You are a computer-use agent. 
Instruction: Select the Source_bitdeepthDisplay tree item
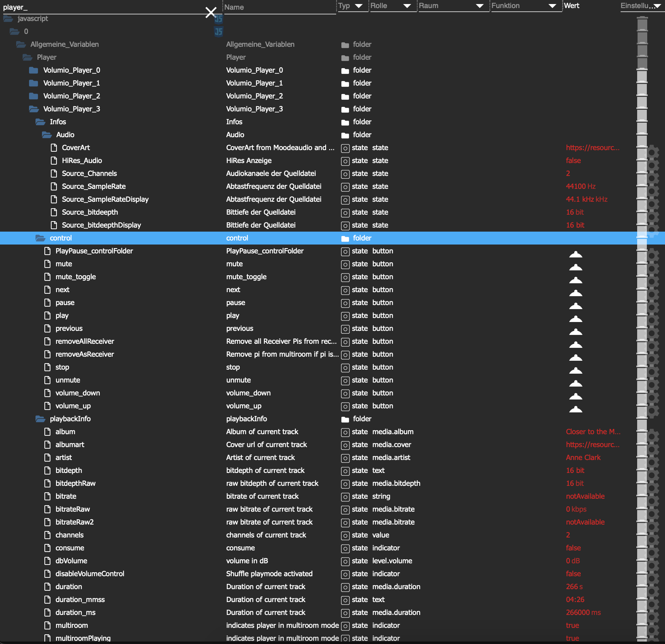click(x=101, y=225)
